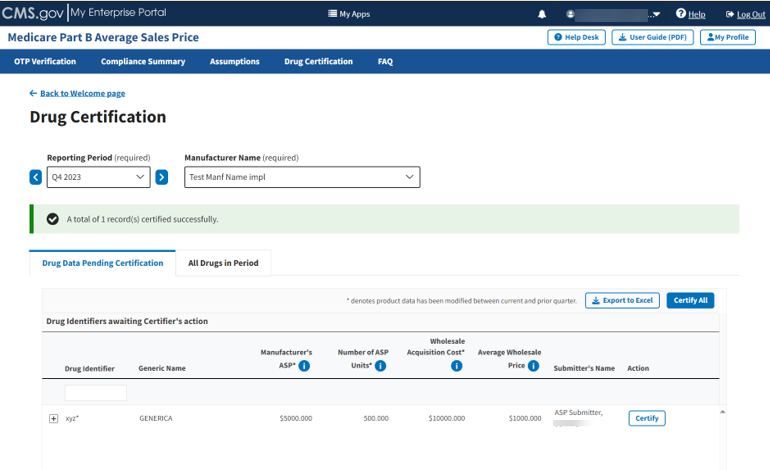Open the Reporting Period dropdown
The image size is (770, 470).
click(x=98, y=177)
